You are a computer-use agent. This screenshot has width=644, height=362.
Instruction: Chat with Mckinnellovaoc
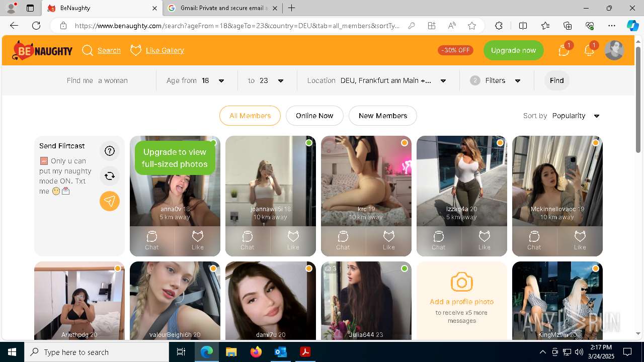534,240
